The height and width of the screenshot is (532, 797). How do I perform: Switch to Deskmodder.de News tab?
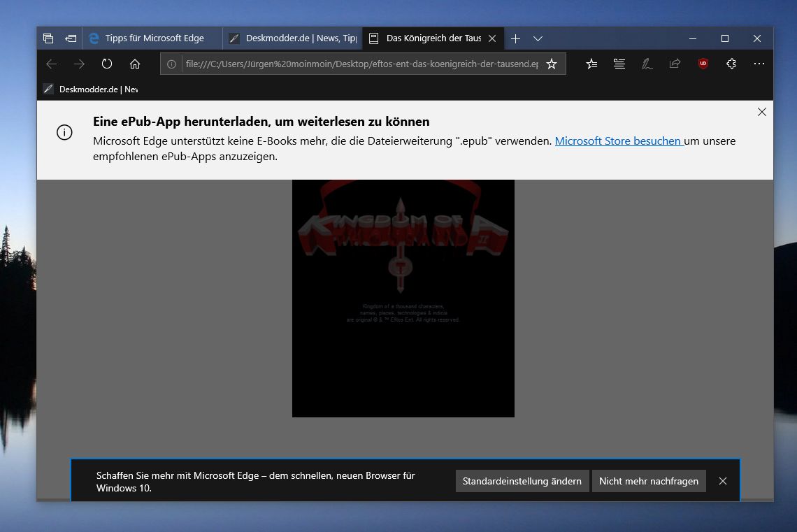pos(292,38)
